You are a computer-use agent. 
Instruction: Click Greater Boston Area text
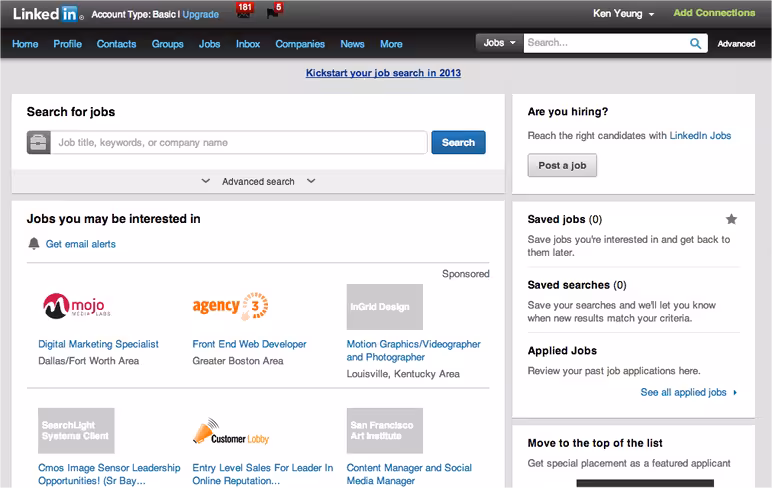click(x=238, y=361)
